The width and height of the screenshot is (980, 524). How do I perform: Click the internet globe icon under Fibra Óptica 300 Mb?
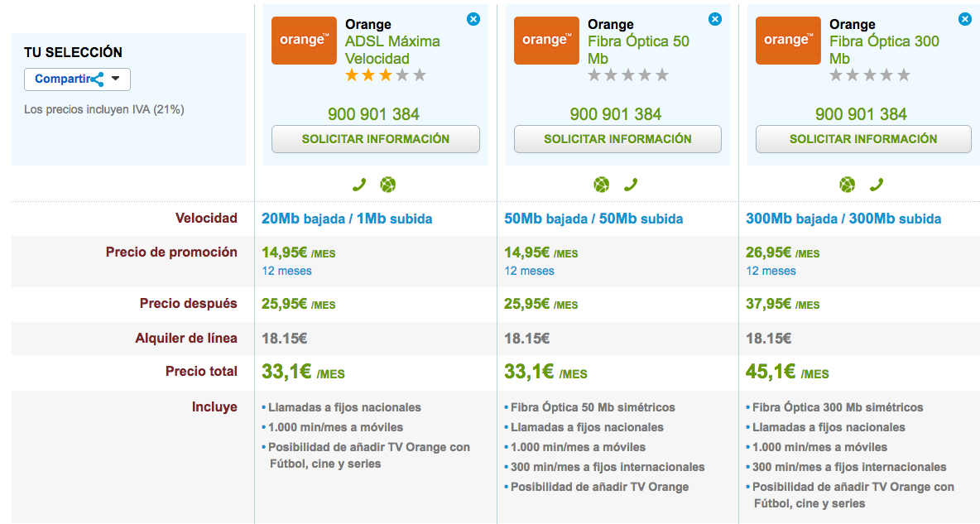click(x=848, y=185)
